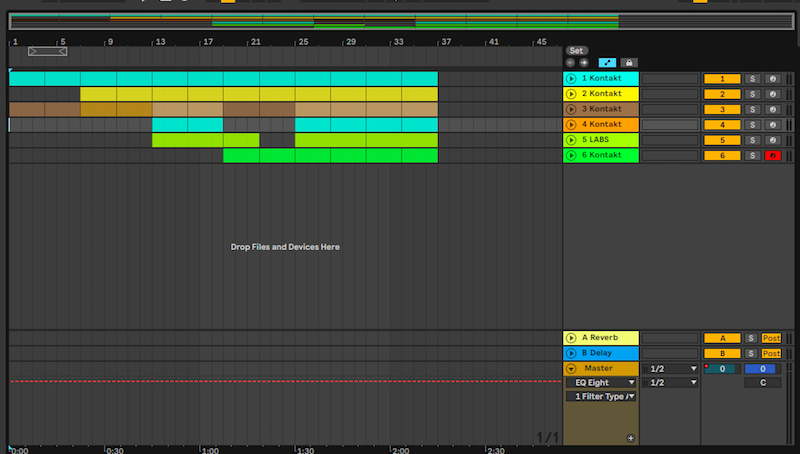Deactivate track 6 using its activator

pyautogui.click(x=722, y=155)
